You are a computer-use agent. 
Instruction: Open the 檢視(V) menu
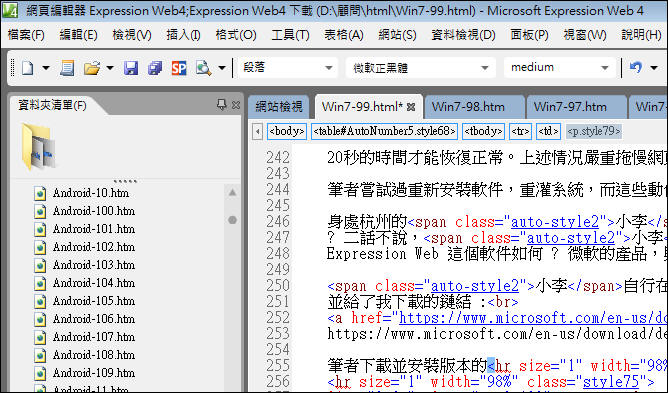132,35
